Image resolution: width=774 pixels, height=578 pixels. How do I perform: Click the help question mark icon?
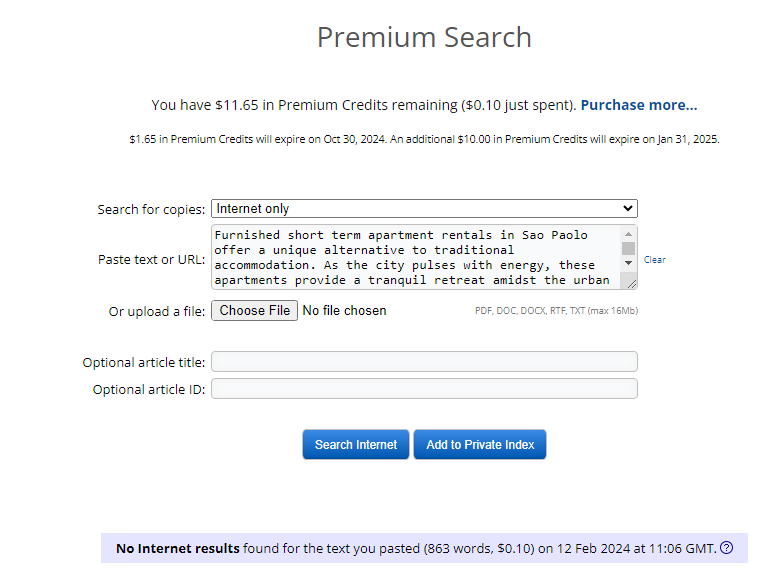(x=727, y=547)
